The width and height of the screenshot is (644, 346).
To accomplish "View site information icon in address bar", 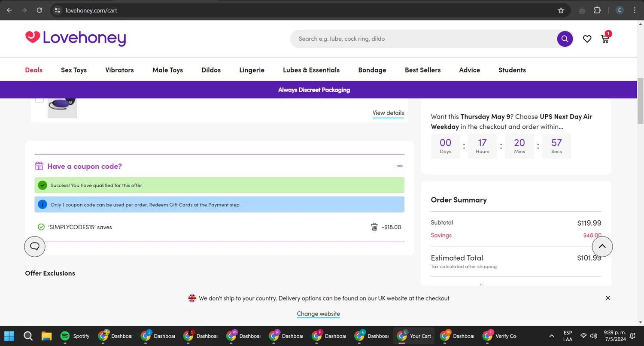I will click(x=57, y=10).
